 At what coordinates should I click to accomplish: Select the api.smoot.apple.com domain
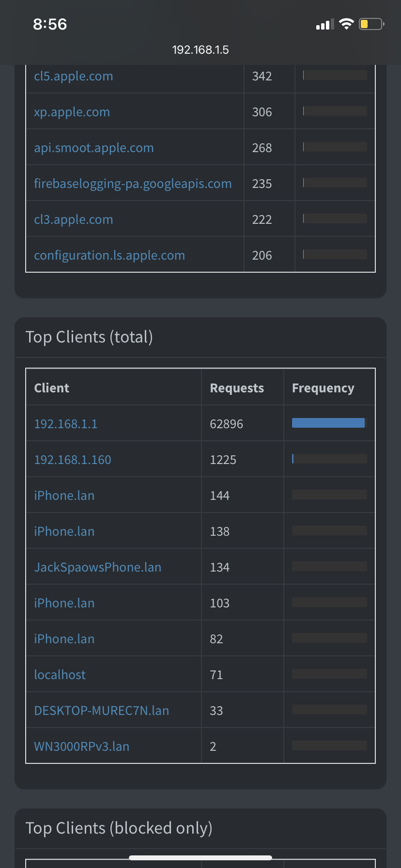pos(94,148)
